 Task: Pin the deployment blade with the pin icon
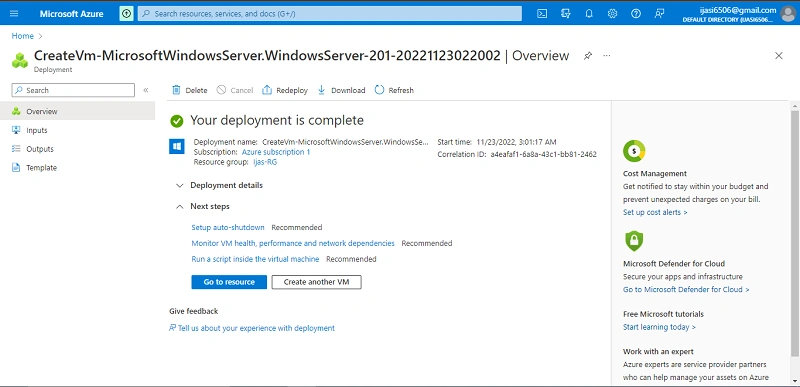click(588, 56)
